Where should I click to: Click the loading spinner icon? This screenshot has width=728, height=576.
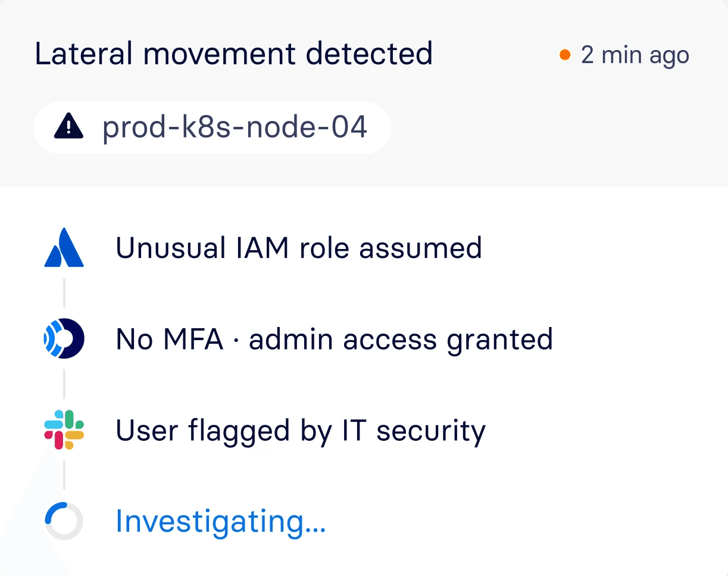pos(64,521)
